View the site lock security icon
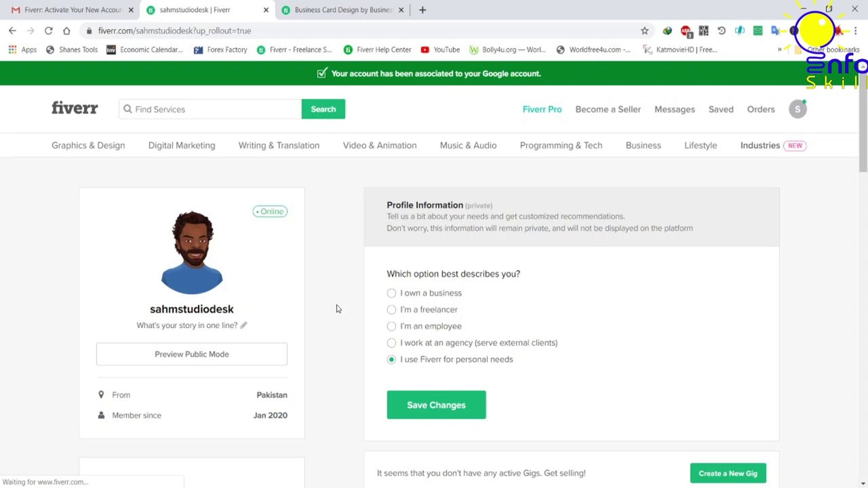This screenshot has height=488, width=868. (89, 30)
